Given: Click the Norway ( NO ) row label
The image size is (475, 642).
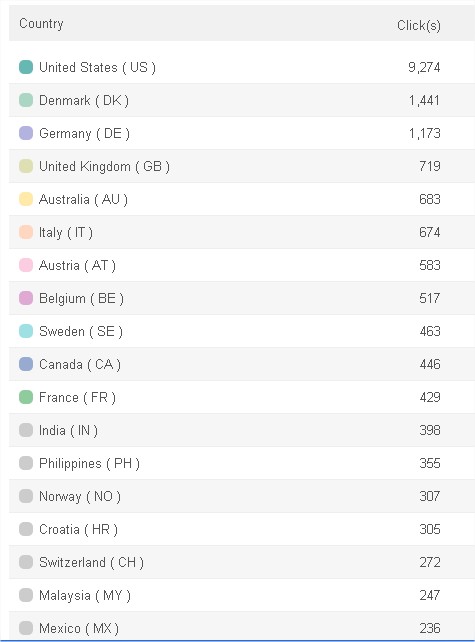Looking at the screenshot, I should (80, 496).
